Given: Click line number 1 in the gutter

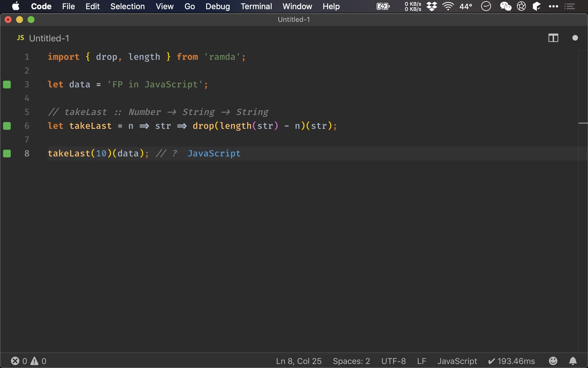Looking at the screenshot, I should tap(27, 57).
